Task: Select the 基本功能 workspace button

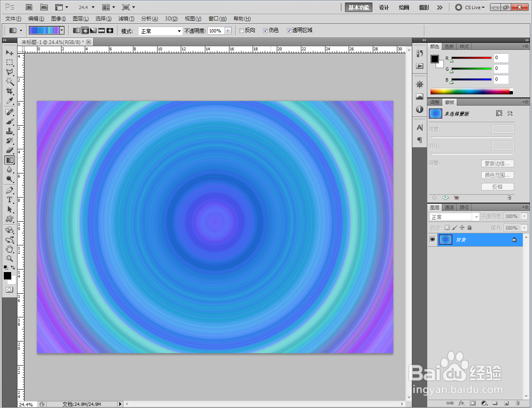Action: pyautogui.click(x=358, y=7)
